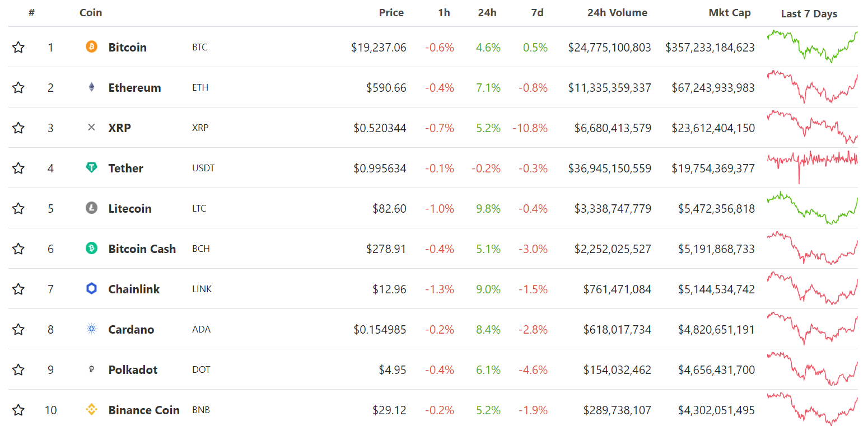The width and height of the screenshot is (868, 426).
Task: Click the Litecoin gray logo icon
Action: pyautogui.click(x=91, y=208)
